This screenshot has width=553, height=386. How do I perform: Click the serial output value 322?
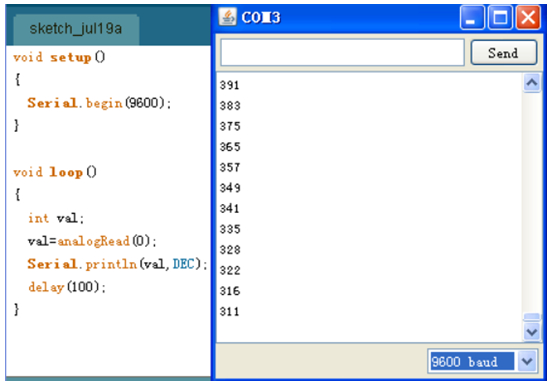(x=230, y=270)
